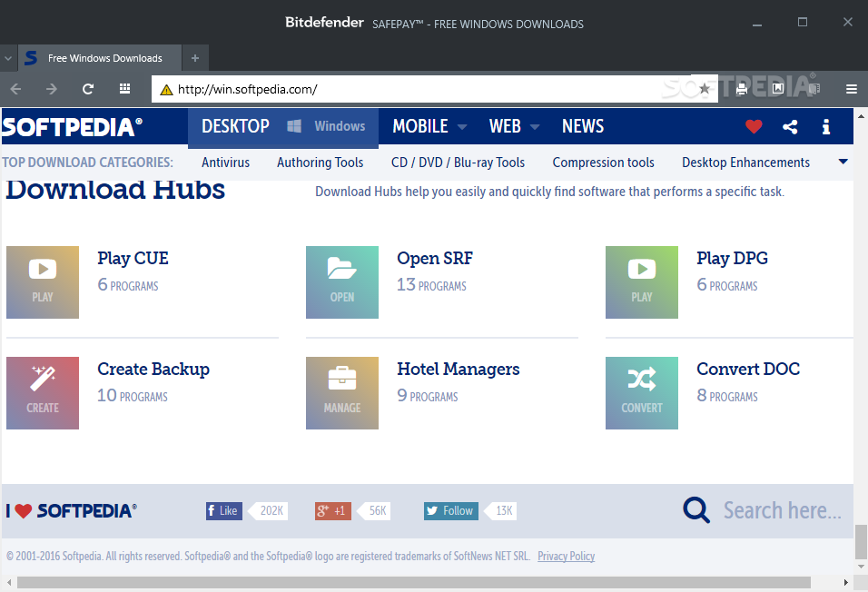Bookmark the page with the star icon

point(705,89)
